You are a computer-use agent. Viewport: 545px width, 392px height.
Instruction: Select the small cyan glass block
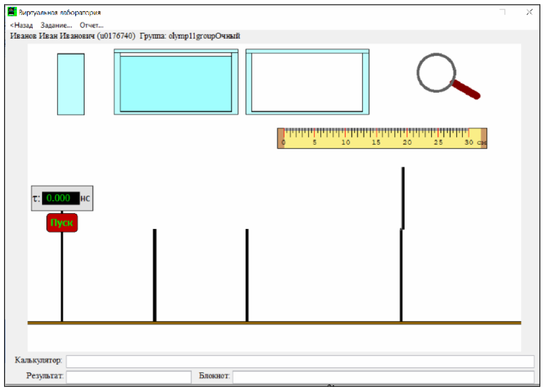pyautogui.click(x=71, y=84)
